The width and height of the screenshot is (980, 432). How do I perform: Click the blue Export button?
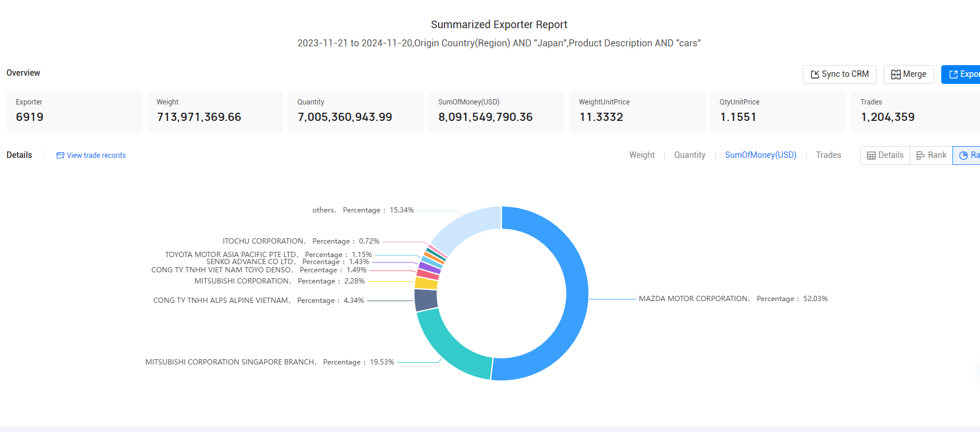point(961,75)
